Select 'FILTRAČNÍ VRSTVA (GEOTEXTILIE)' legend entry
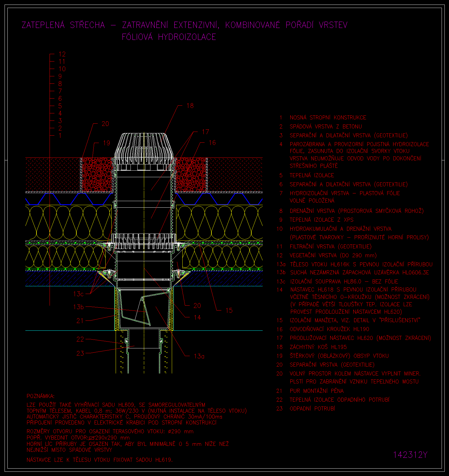The image size is (449, 476). click(331, 246)
